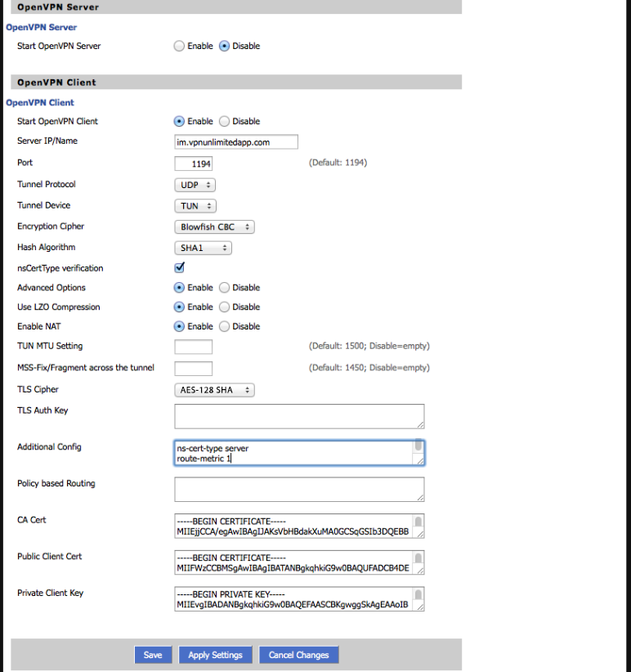Screen dimensions: 631x672
Task: Open Encryption Cipher Blowfish CBC dropdown
Action: pyautogui.click(x=215, y=226)
